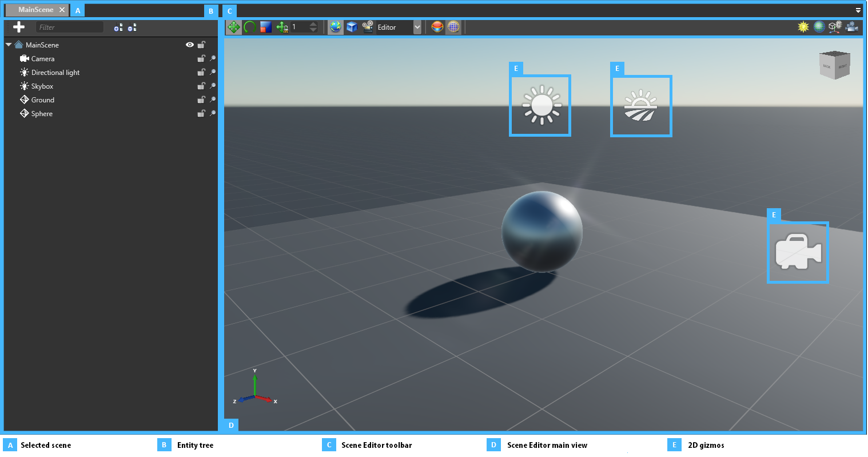
Task: Select the Scale tool
Action: 265,27
